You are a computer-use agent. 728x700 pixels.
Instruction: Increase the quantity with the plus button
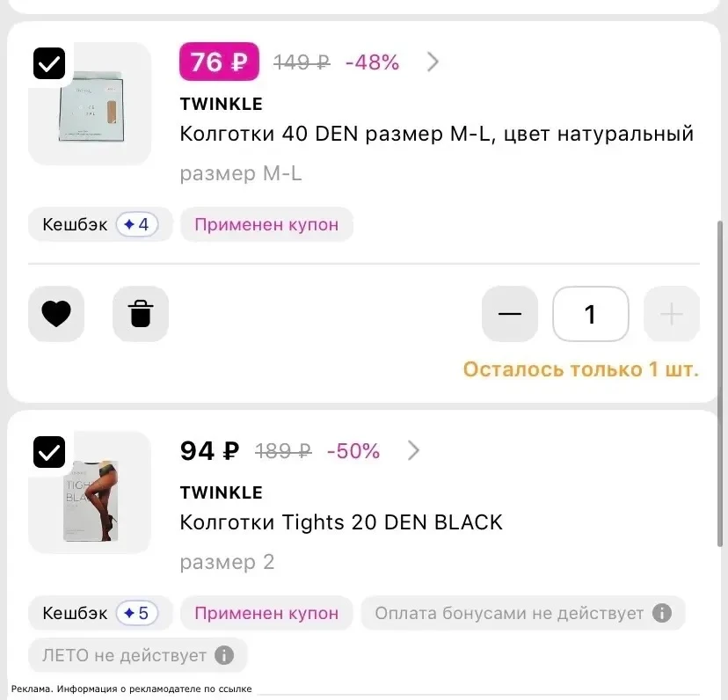coord(672,314)
